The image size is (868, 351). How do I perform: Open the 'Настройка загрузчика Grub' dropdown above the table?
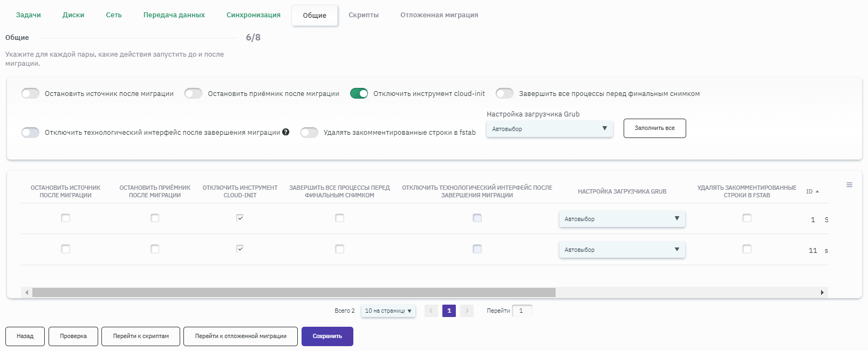[x=549, y=129]
